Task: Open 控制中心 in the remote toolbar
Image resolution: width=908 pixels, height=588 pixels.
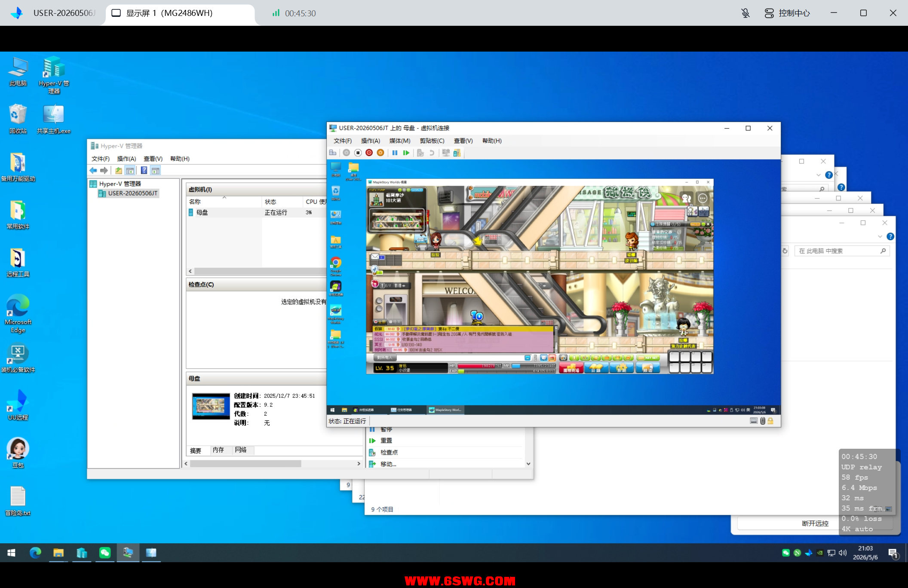Action: click(x=788, y=13)
